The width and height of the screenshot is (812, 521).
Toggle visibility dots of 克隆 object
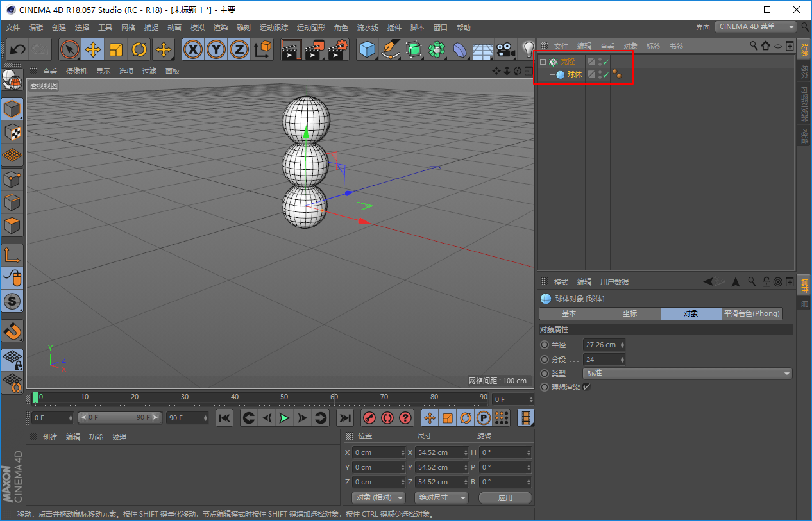(x=600, y=62)
